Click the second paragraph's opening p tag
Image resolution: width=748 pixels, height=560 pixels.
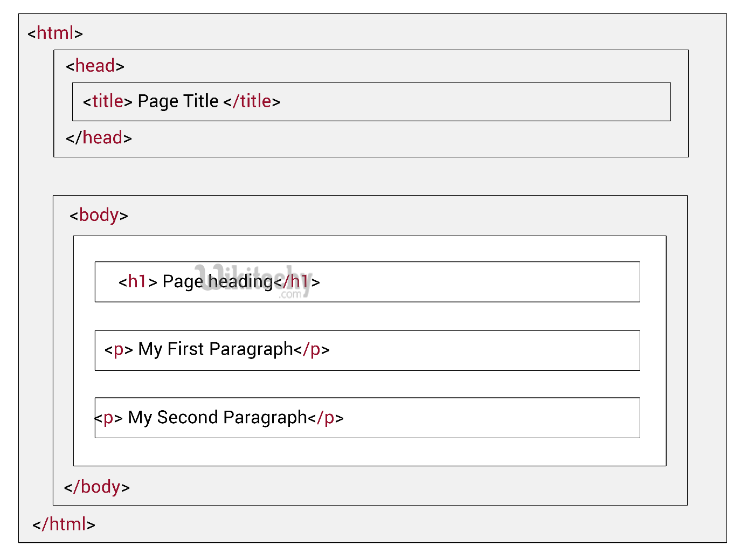click(108, 418)
